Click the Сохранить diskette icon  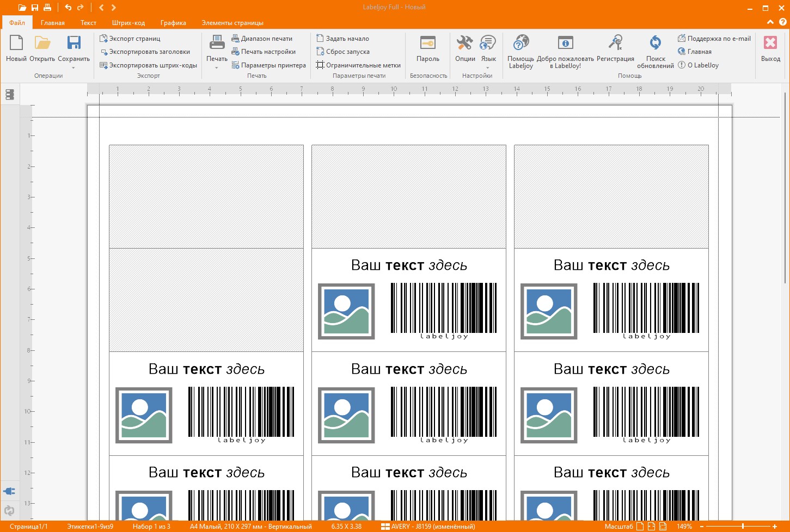tap(74, 44)
